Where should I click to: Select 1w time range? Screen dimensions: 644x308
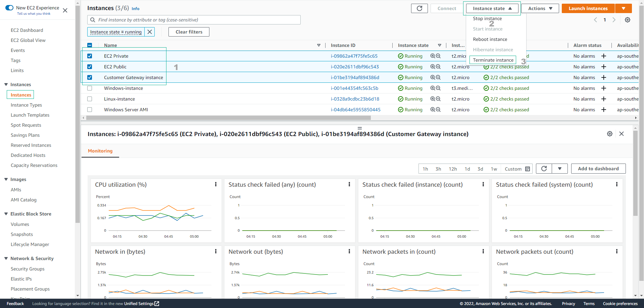[x=494, y=169]
